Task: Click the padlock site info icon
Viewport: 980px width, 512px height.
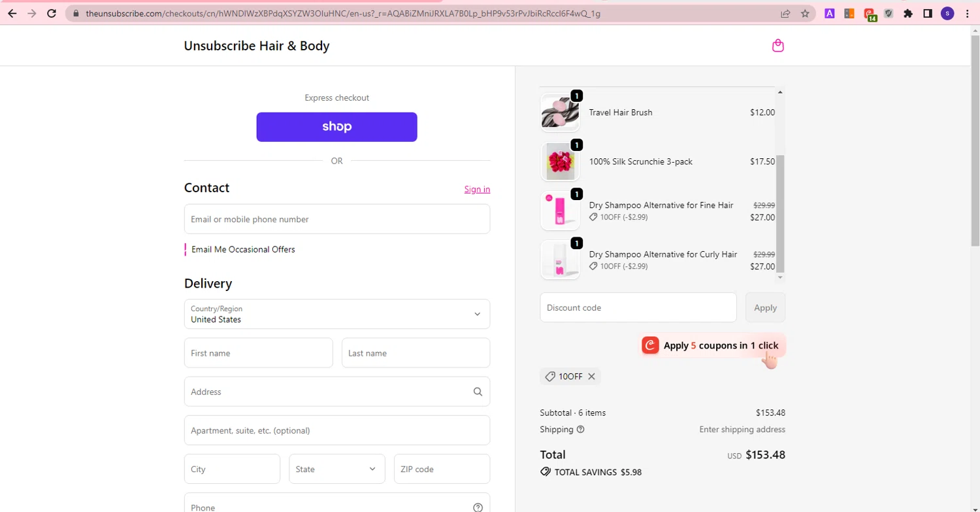Action: pos(76,13)
